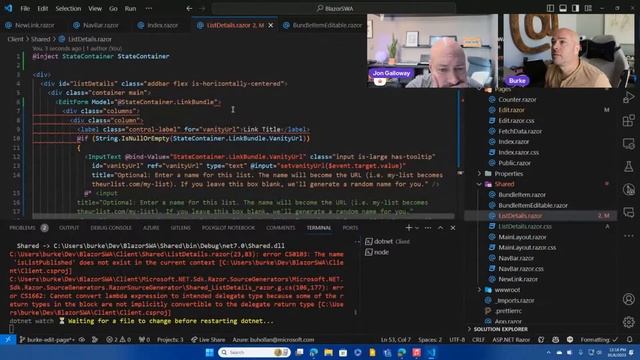Maximize the panel with the up chevron

pos(440,228)
